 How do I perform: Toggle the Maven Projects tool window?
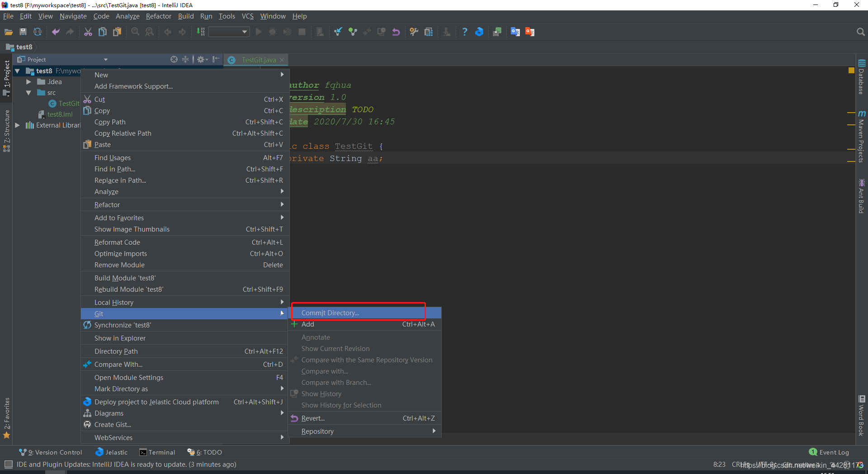click(x=862, y=136)
